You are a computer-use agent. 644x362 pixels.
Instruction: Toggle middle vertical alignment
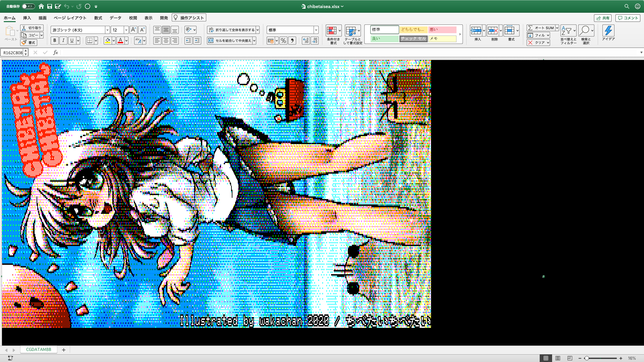(166, 30)
